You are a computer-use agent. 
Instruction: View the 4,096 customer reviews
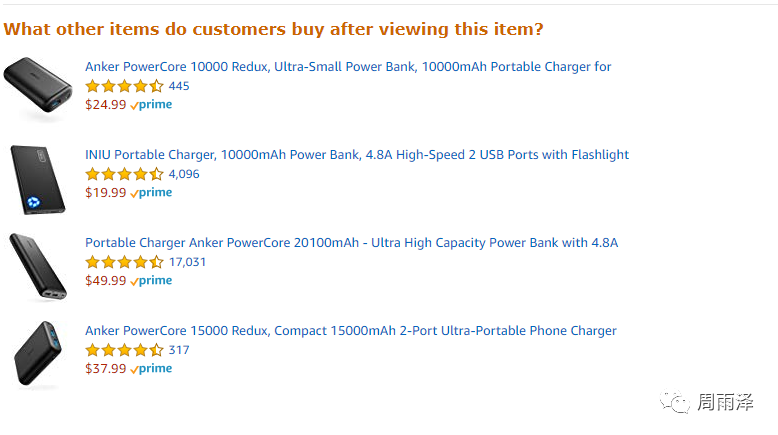(x=184, y=174)
